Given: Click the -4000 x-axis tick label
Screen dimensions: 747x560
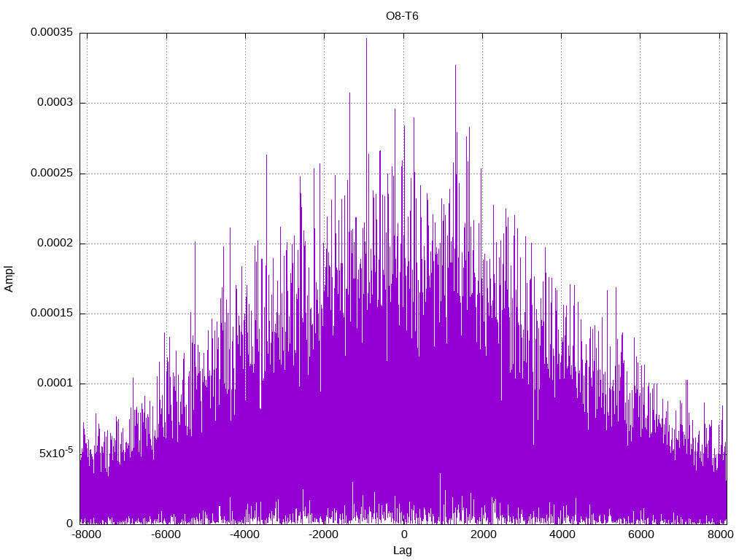Looking at the screenshot, I should [245, 534].
